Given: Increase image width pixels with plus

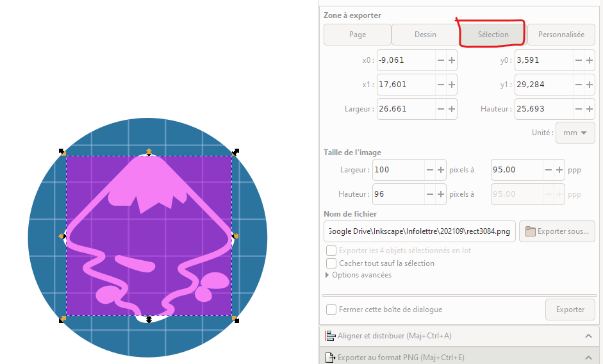Looking at the screenshot, I should pyautogui.click(x=441, y=170).
